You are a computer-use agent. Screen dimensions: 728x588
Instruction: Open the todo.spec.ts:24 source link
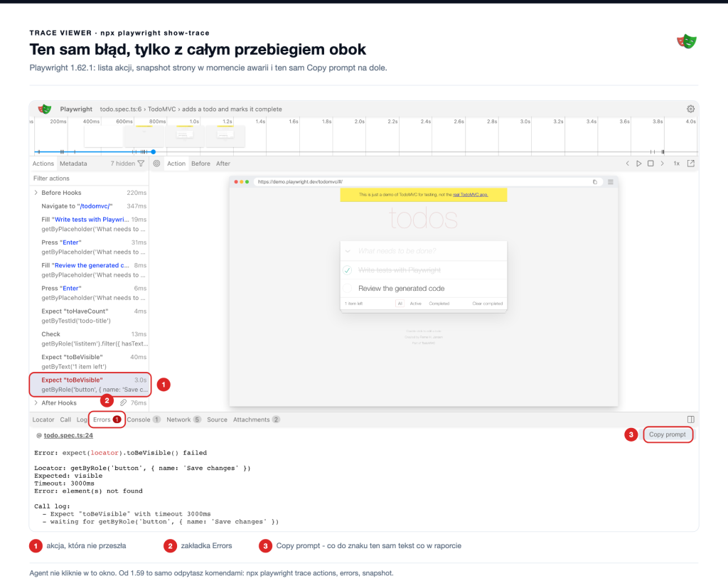pyautogui.click(x=68, y=435)
